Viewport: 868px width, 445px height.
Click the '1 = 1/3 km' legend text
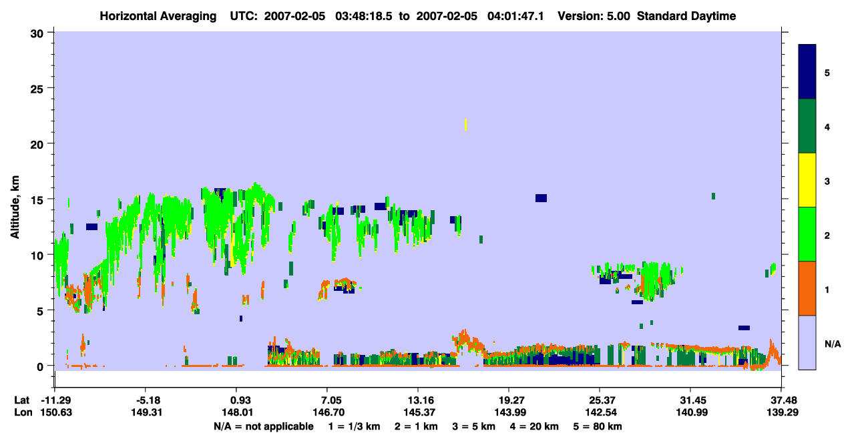[355, 426]
